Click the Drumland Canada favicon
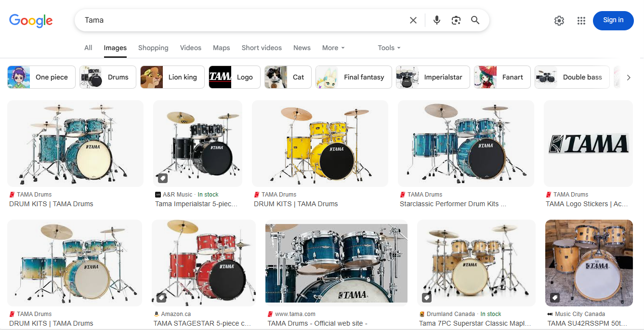The image size is (644, 330). pyautogui.click(x=422, y=314)
